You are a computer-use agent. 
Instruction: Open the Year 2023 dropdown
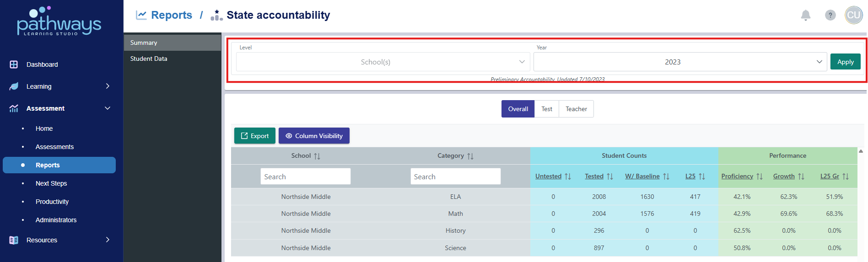pos(680,62)
